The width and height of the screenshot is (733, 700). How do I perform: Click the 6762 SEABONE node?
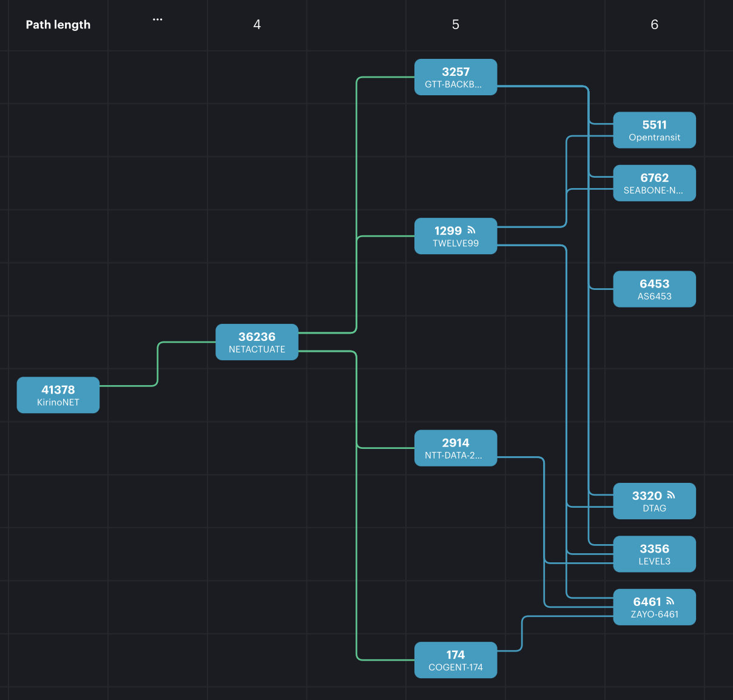tap(654, 183)
